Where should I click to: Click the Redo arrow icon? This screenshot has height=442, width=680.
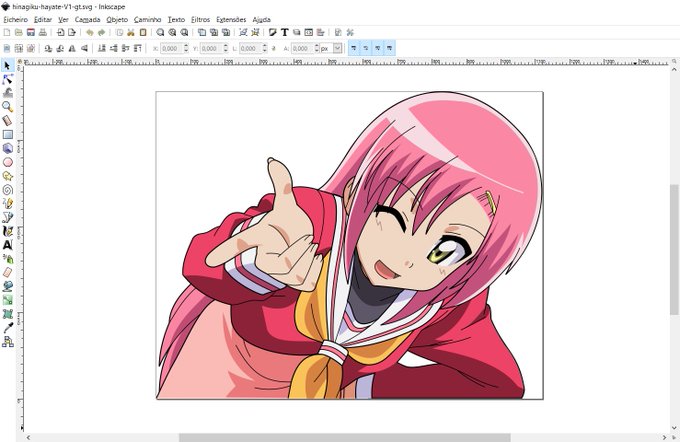point(101,33)
